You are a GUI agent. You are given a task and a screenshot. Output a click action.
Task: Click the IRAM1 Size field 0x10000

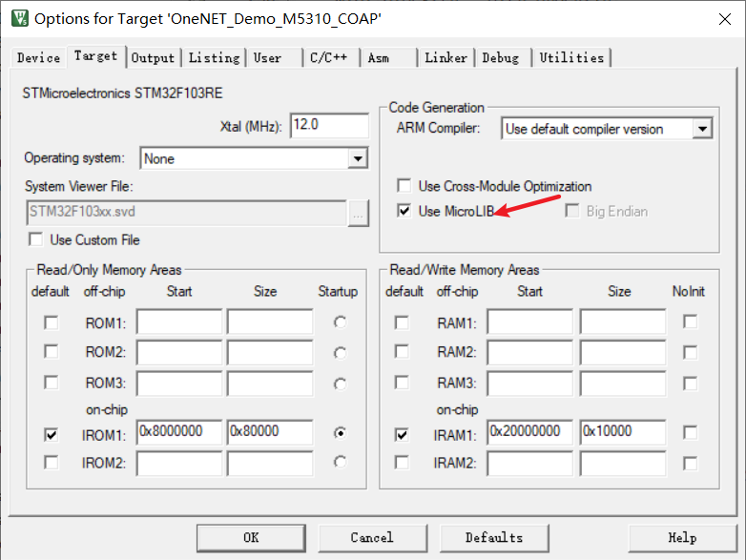622,432
